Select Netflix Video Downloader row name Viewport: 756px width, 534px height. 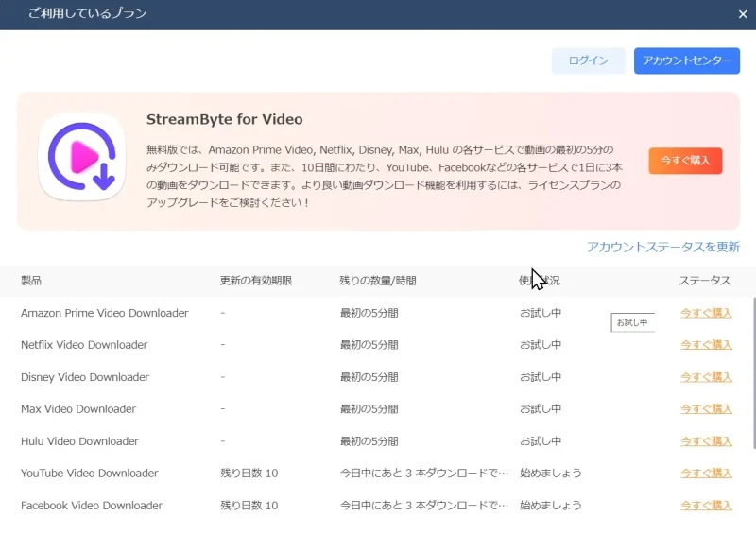84,345
